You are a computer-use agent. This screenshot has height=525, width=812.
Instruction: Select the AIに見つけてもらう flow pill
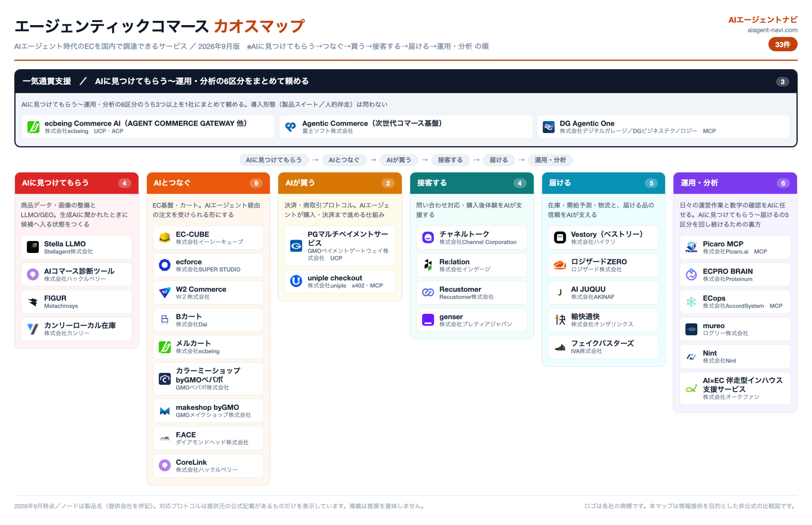[274, 160]
